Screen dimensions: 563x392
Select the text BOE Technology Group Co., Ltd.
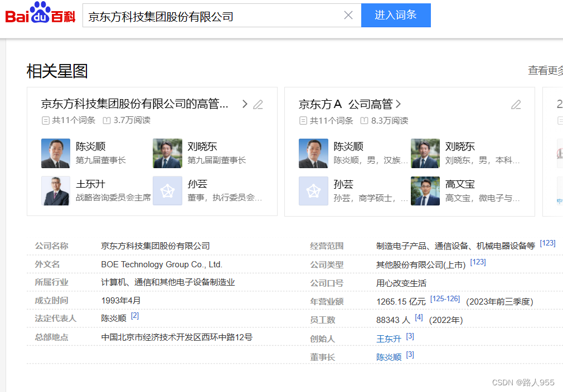[x=162, y=264]
